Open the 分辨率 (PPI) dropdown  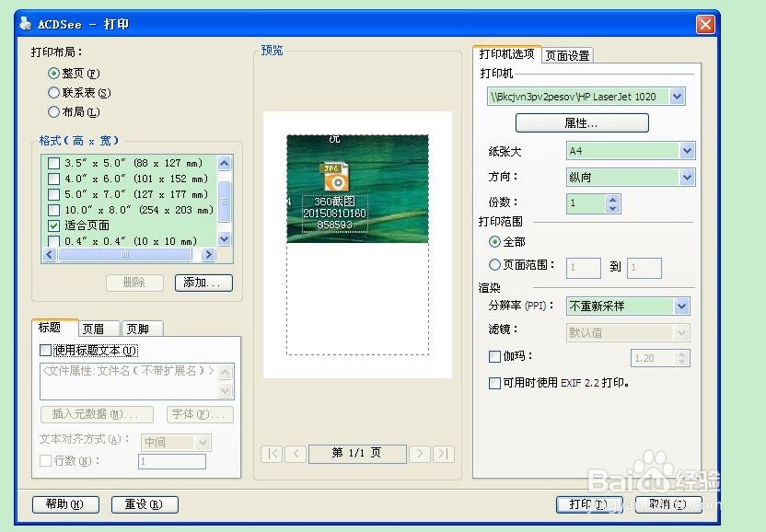point(681,306)
